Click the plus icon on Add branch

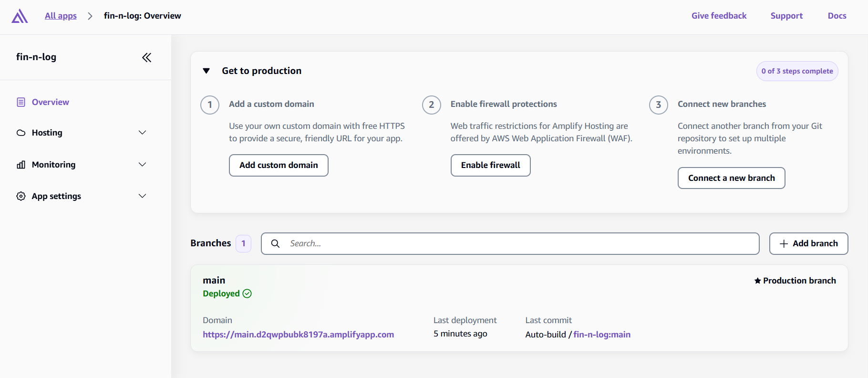pos(784,244)
